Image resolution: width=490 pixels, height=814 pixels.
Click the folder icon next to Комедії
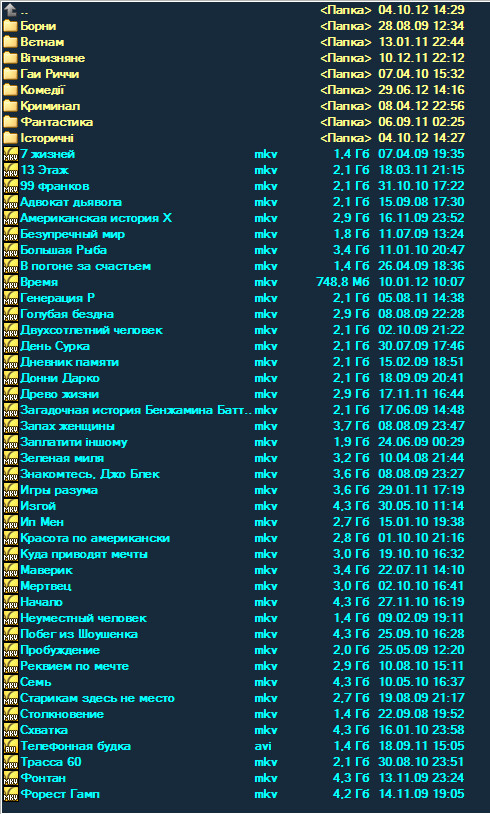click(x=10, y=90)
